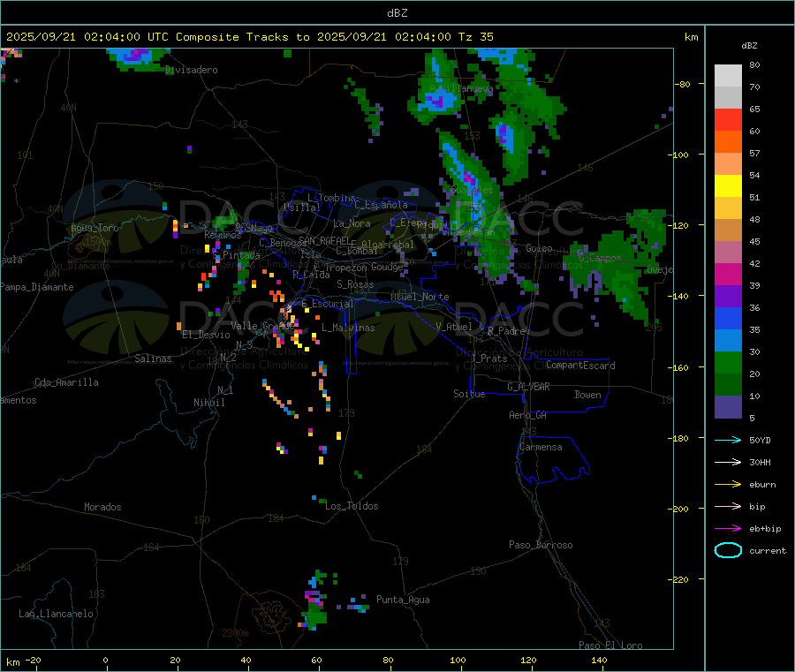Click the R_Padre map label

pyautogui.click(x=506, y=331)
